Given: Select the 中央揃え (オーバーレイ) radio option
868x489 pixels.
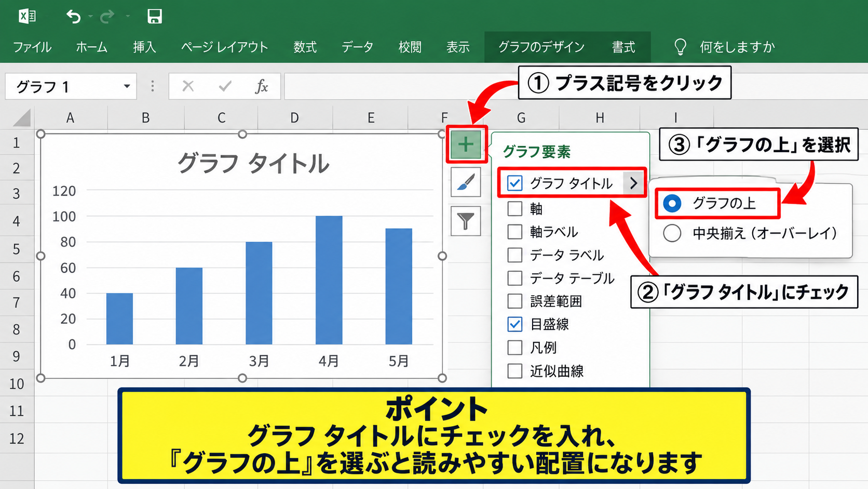Looking at the screenshot, I should tap(672, 233).
